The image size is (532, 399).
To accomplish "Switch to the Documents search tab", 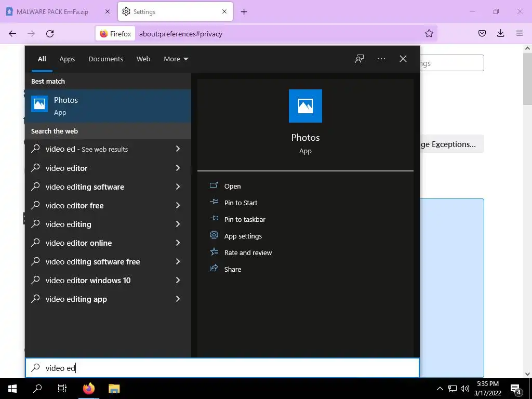I will [x=105, y=59].
